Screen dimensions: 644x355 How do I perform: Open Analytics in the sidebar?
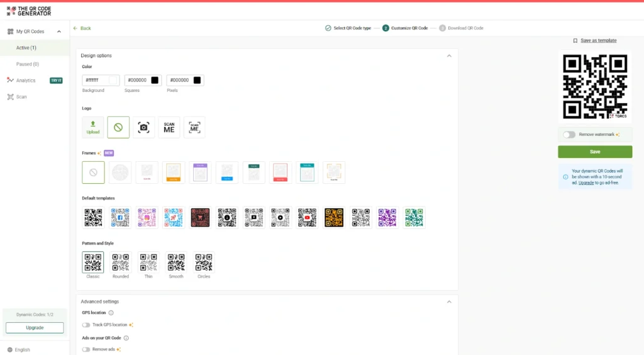tap(25, 81)
